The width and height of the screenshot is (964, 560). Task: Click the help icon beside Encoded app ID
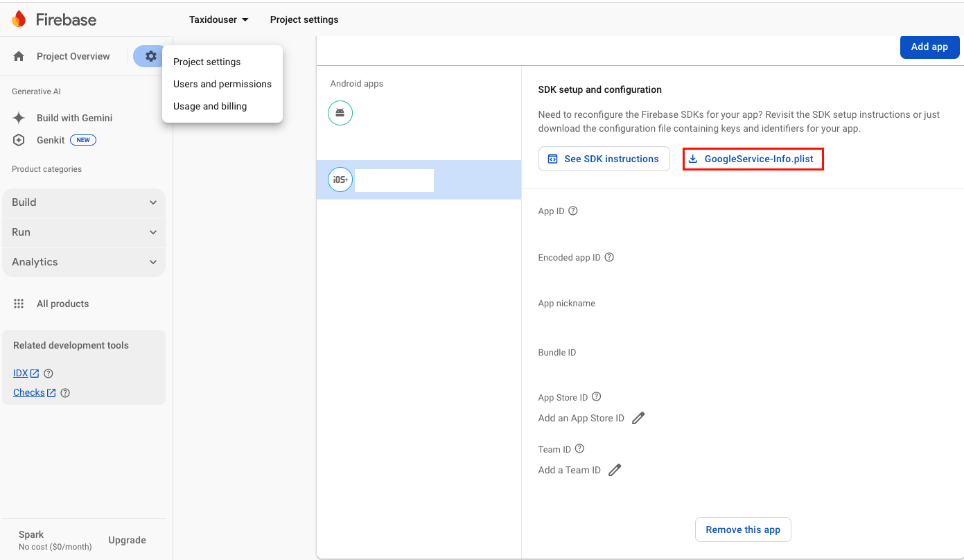[x=609, y=257]
